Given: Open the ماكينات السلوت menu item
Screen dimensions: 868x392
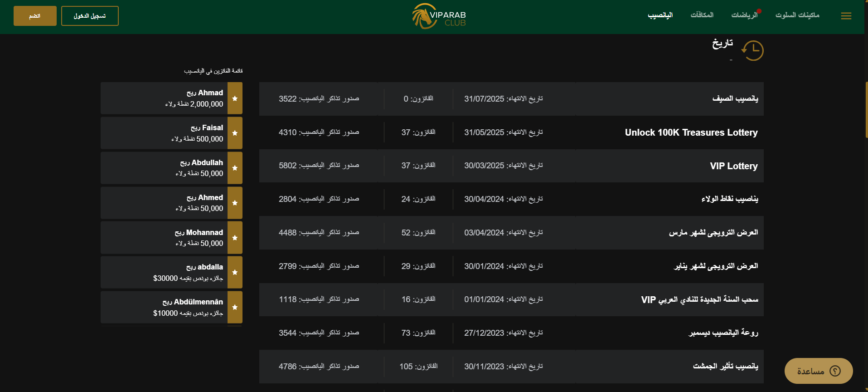Looking at the screenshot, I should (x=797, y=15).
